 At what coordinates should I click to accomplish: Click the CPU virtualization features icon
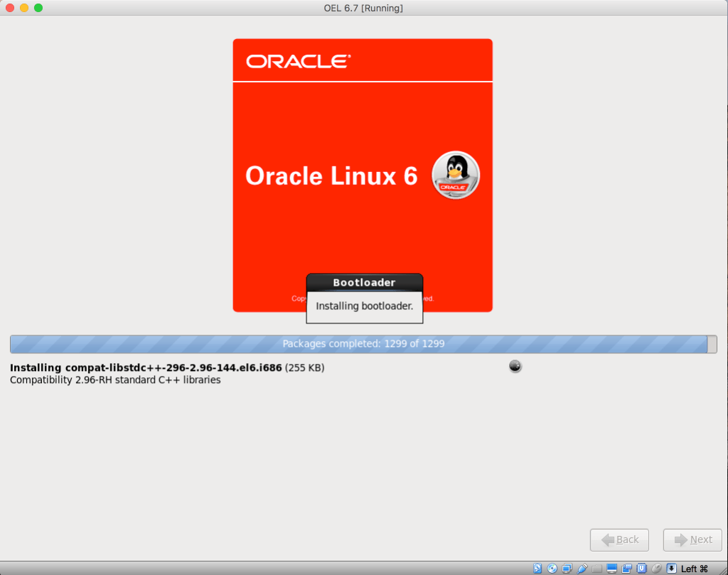pyautogui.click(x=642, y=568)
